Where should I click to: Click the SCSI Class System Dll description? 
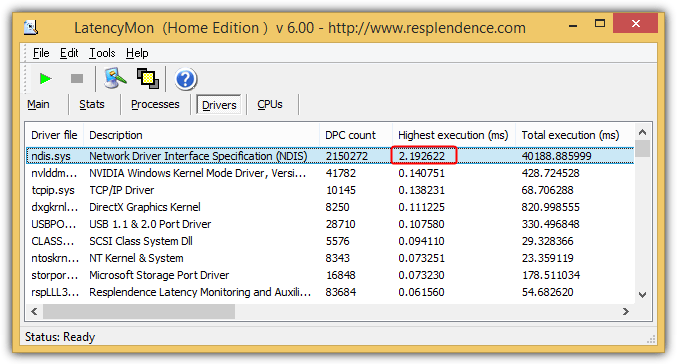coord(141,241)
